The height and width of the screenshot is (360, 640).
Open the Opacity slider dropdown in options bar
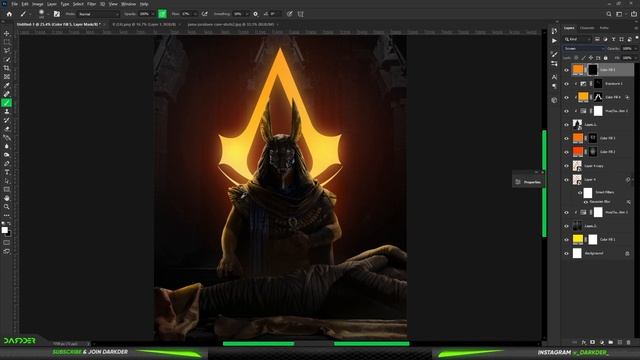point(153,14)
